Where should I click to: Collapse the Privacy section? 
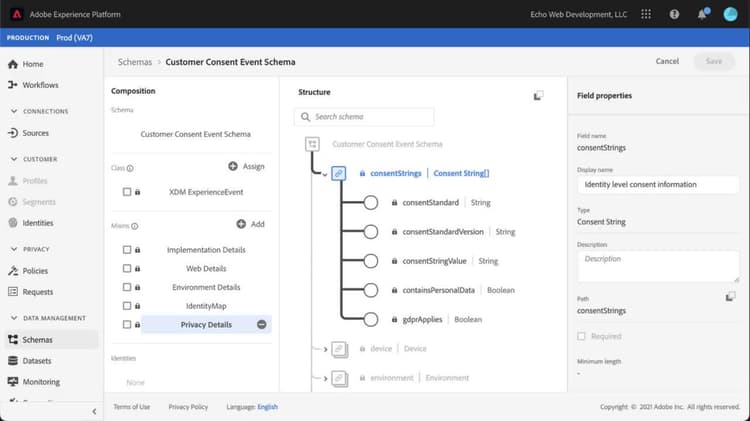pyautogui.click(x=14, y=249)
